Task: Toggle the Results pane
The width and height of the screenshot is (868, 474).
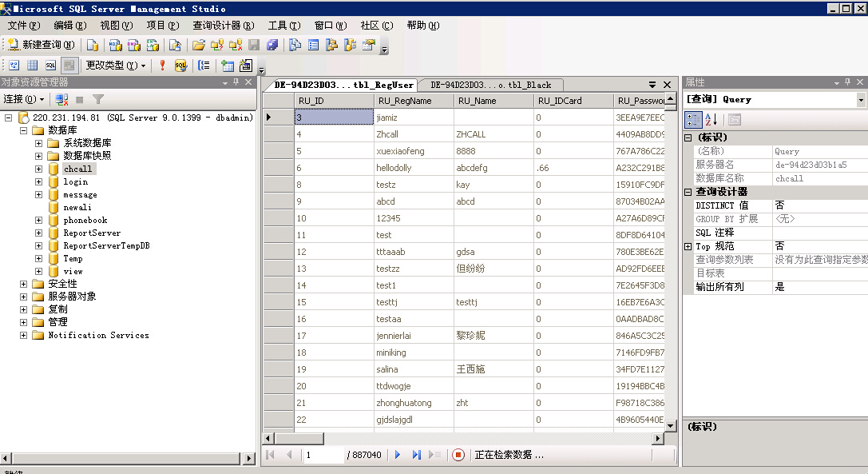Action: [69, 66]
